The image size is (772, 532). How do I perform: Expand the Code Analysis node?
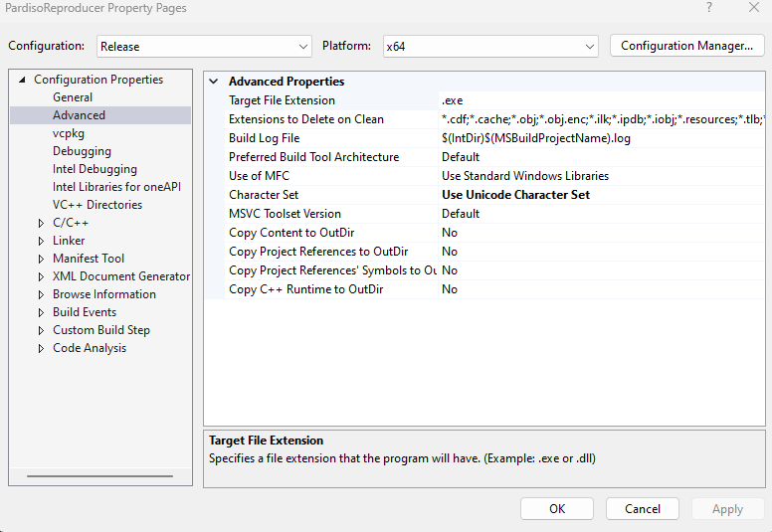(41, 348)
